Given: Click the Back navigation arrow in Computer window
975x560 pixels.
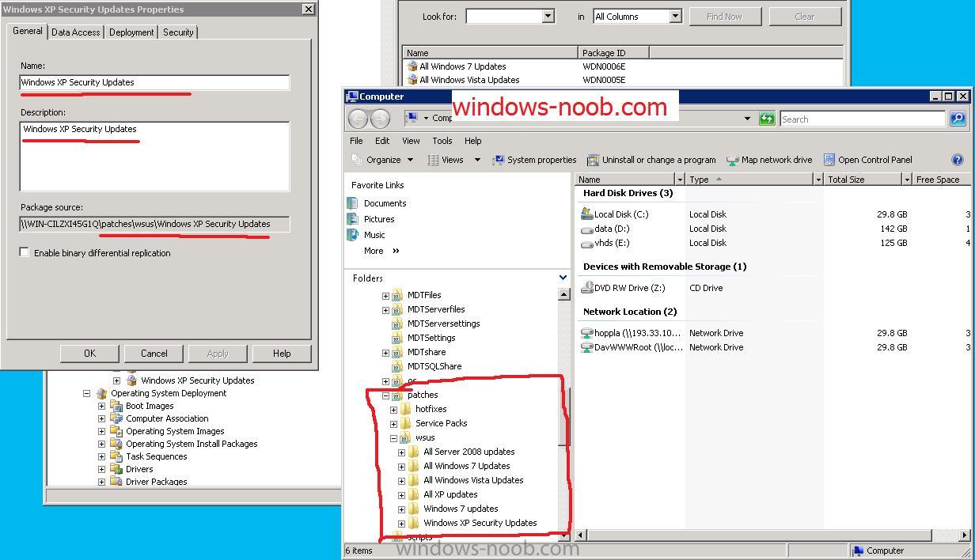Looking at the screenshot, I should [358, 119].
